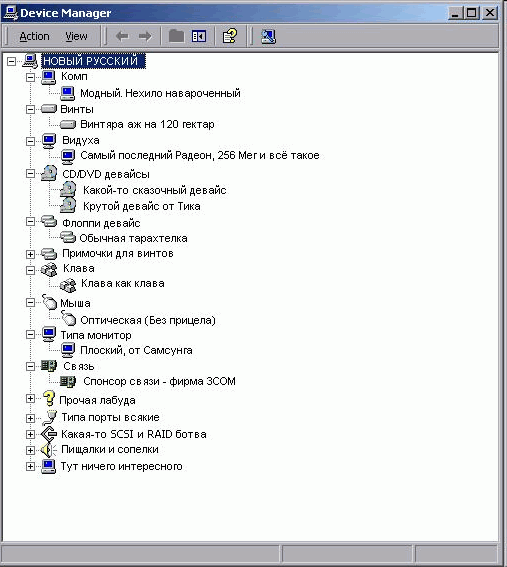This screenshot has height=567, width=507.
Task: Click the Back arrow in the toolbar
Action: [122, 36]
